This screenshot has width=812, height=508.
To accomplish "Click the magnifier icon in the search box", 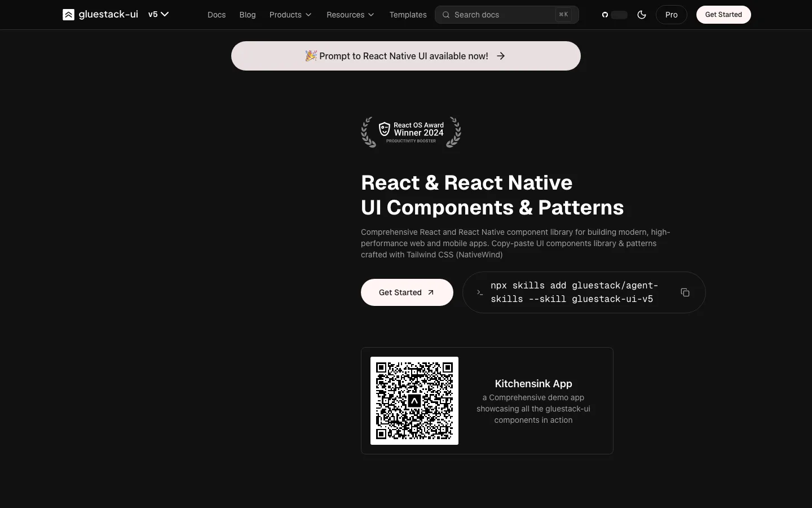I will [x=446, y=15].
